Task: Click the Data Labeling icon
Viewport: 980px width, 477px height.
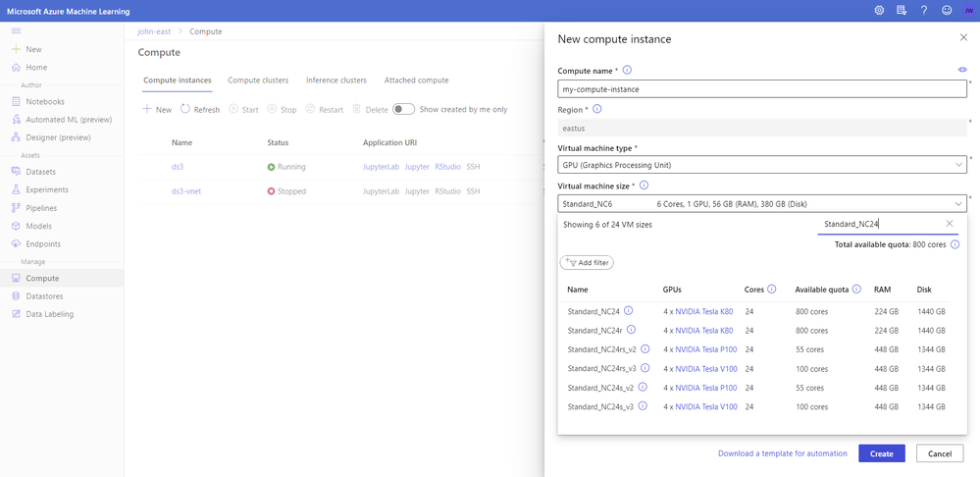Action: tap(17, 314)
